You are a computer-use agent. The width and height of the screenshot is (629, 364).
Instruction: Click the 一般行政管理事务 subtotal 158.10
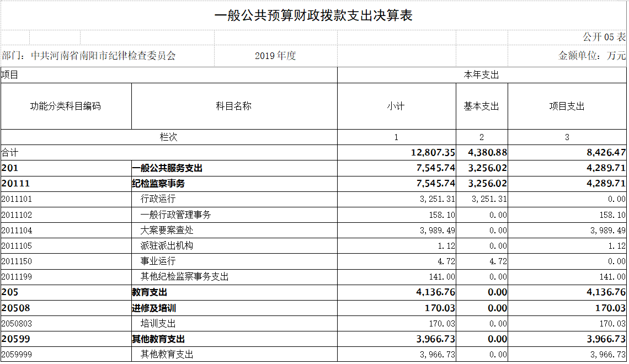(442, 215)
